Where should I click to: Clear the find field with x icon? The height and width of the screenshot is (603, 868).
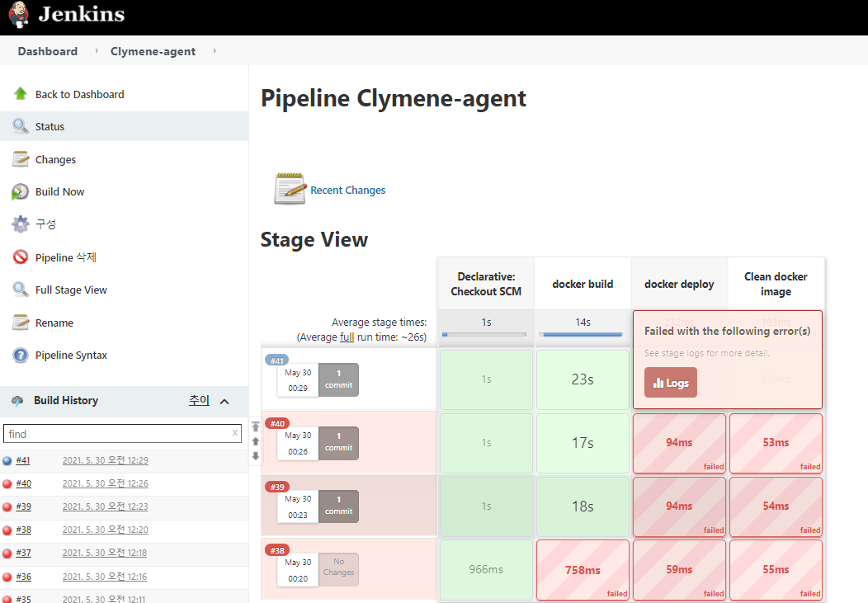point(234,432)
